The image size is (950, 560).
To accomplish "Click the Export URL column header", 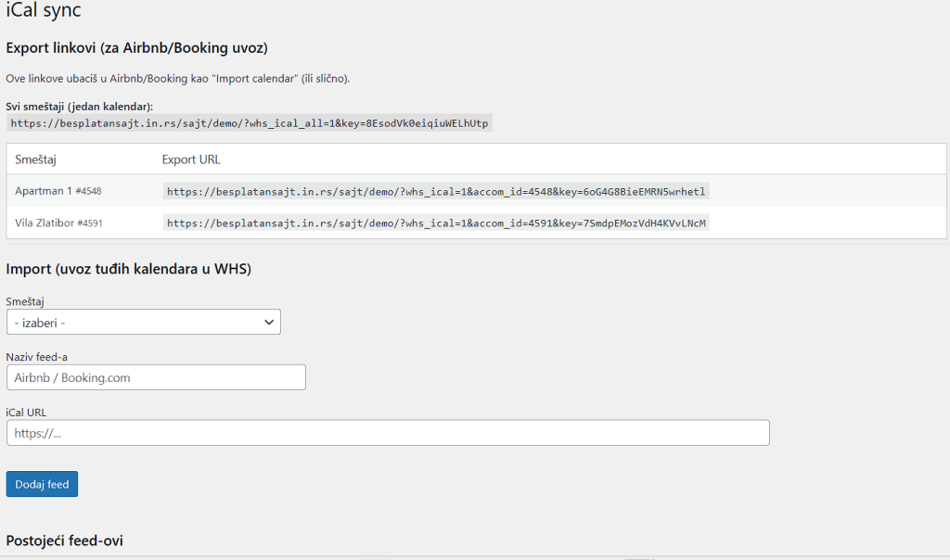I will pyautogui.click(x=191, y=159).
